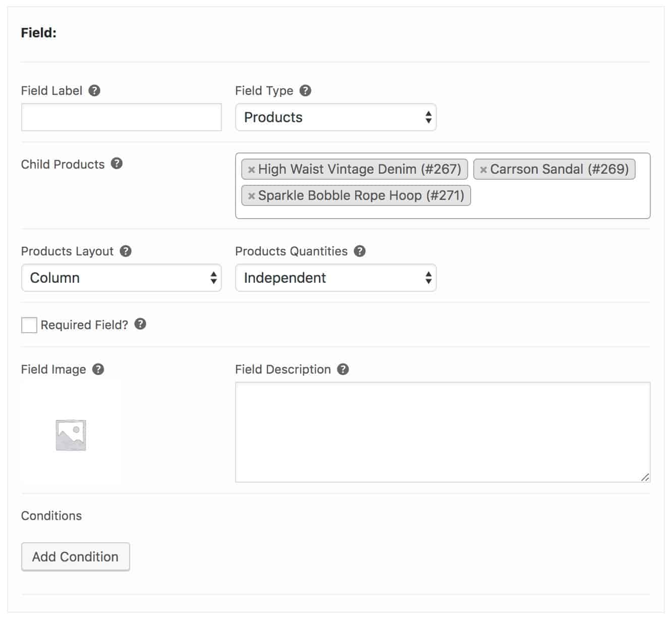This screenshot has height=621, width=672.
Task: Click help icon next to Products Quantities
Action: [x=360, y=251]
